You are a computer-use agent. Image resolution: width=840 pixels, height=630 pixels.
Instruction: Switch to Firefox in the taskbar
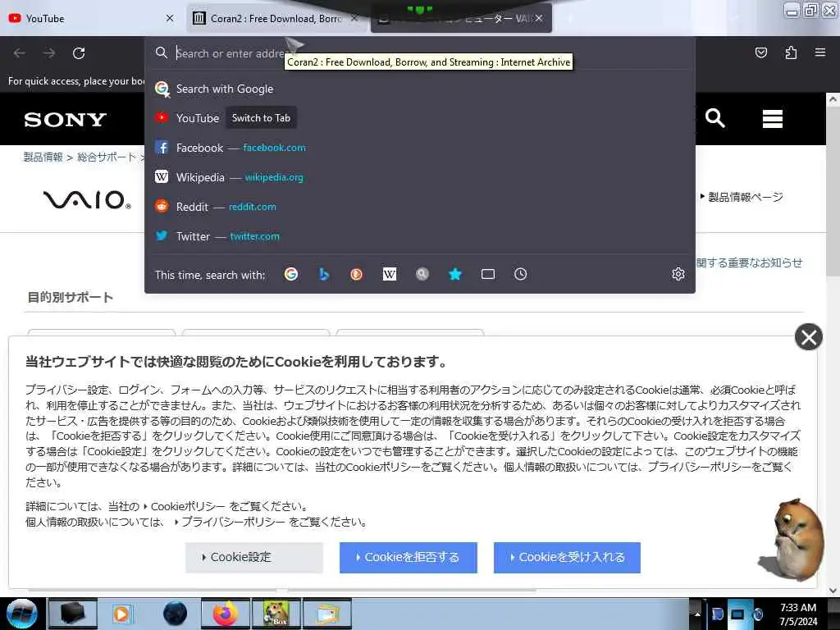tap(226, 614)
